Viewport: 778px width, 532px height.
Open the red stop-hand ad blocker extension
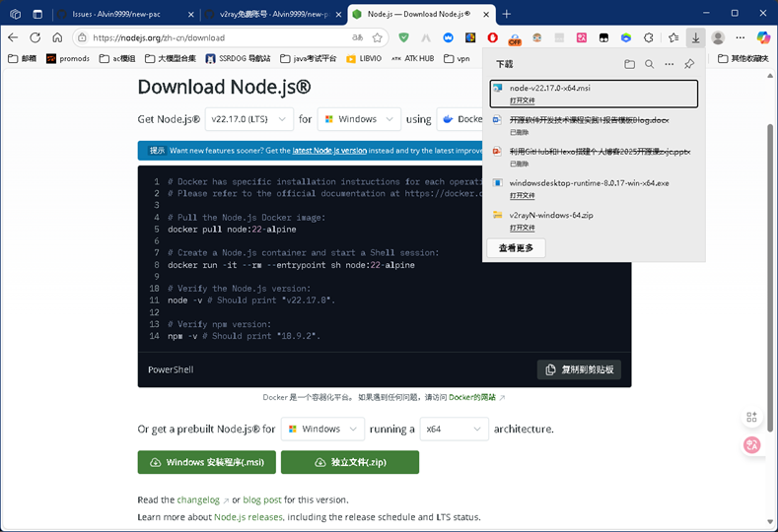(x=493, y=37)
